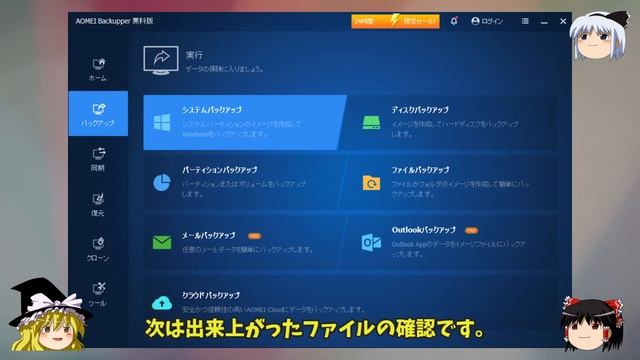Click the notification bell icon
Image resolution: width=640 pixels, height=360 pixels.
[x=454, y=21]
